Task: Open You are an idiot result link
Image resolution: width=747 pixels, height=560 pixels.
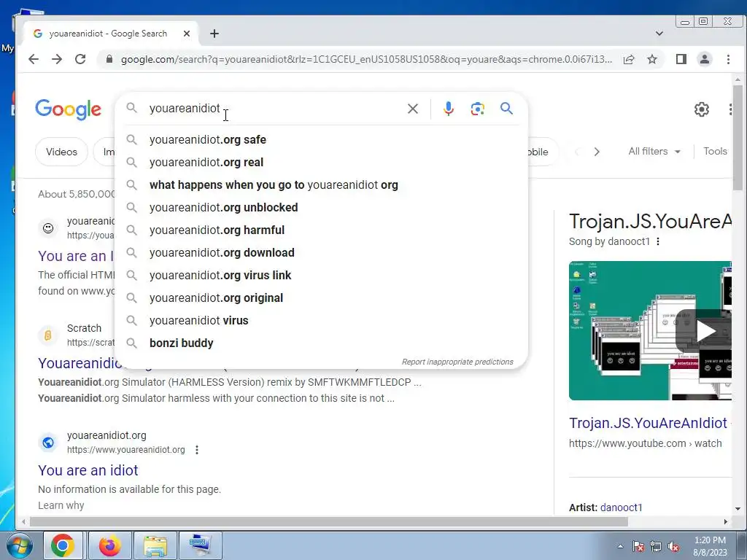Action: [x=88, y=470]
